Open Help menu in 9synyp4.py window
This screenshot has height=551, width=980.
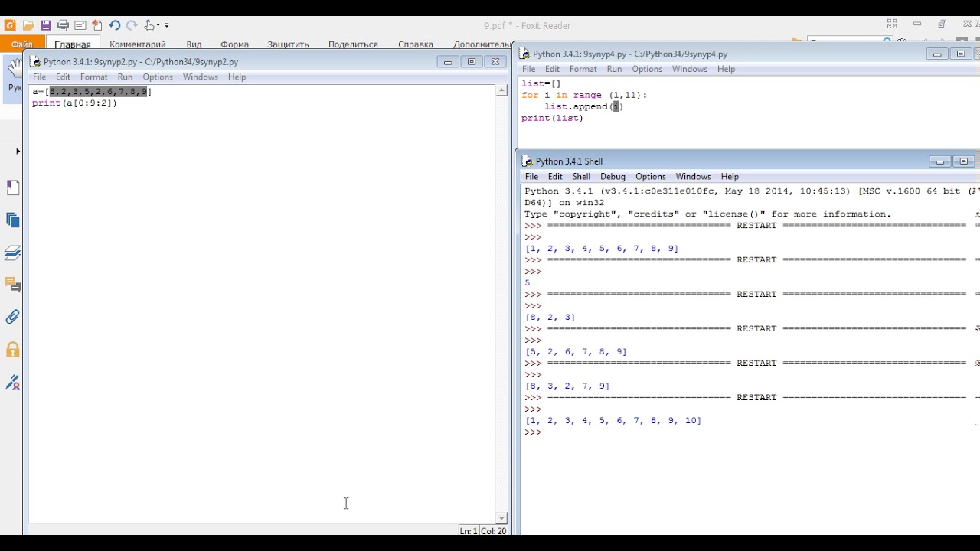coord(726,69)
